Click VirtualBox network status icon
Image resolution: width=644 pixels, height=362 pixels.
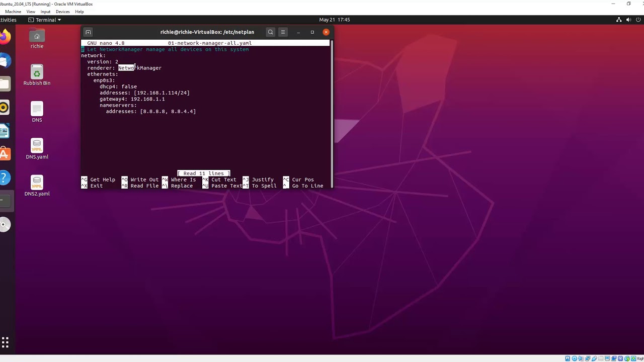point(587,358)
